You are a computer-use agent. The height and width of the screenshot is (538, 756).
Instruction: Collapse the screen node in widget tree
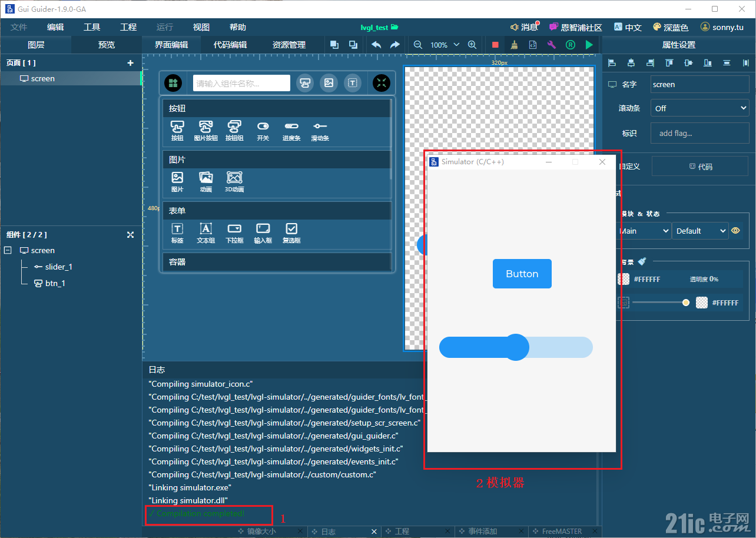tap(8, 250)
